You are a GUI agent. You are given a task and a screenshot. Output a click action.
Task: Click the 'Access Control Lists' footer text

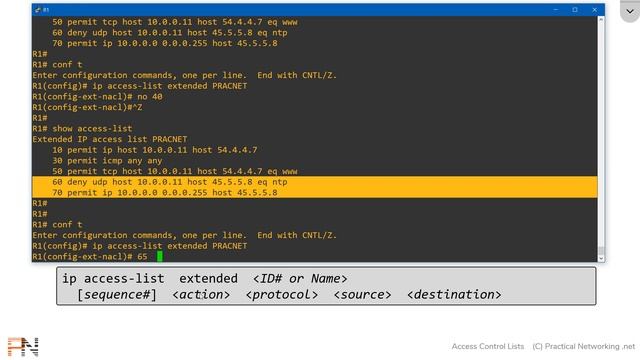click(x=487, y=346)
